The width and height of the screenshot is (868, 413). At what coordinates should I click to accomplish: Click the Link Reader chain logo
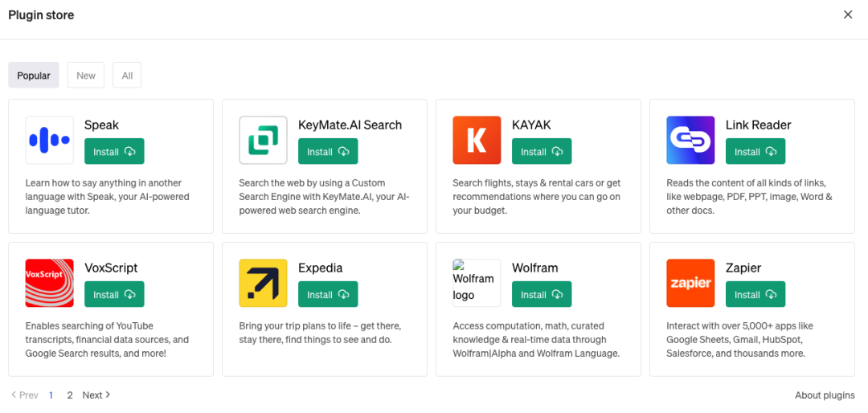point(690,140)
